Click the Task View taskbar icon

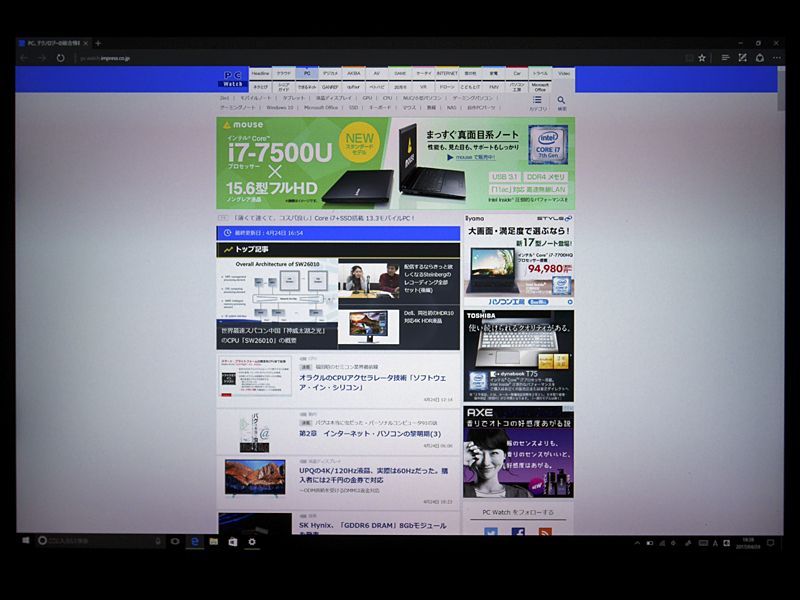point(175,541)
